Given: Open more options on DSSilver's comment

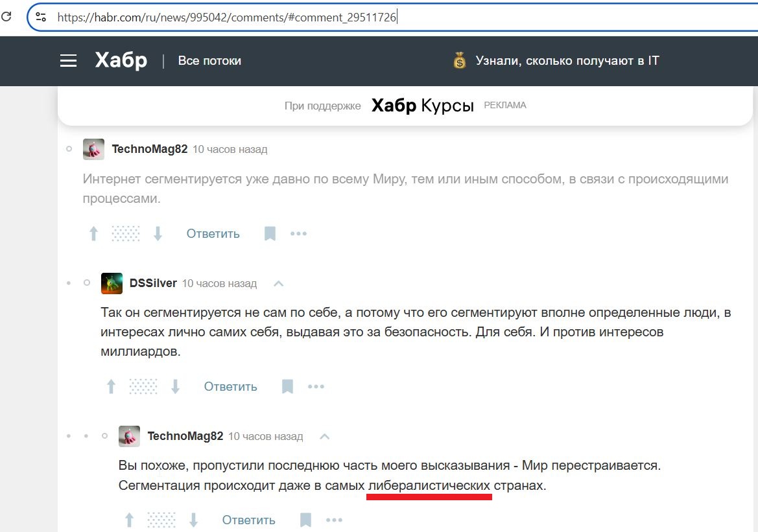Looking at the screenshot, I should 316,387.
